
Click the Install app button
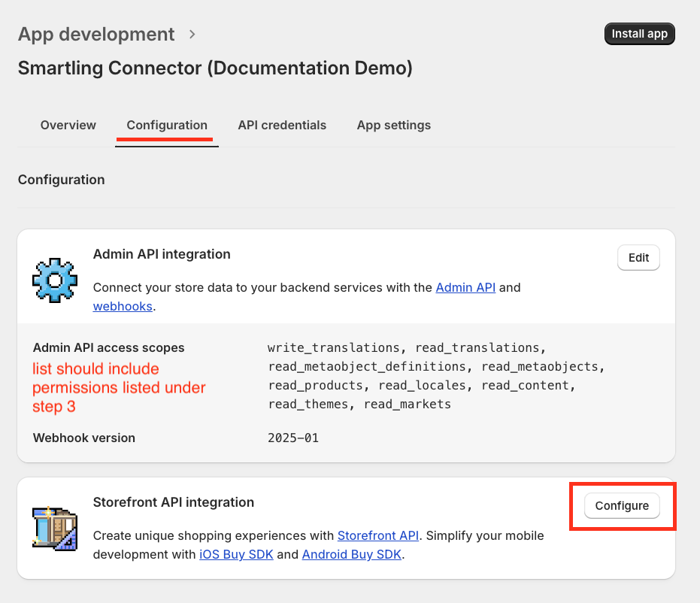point(639,34)
